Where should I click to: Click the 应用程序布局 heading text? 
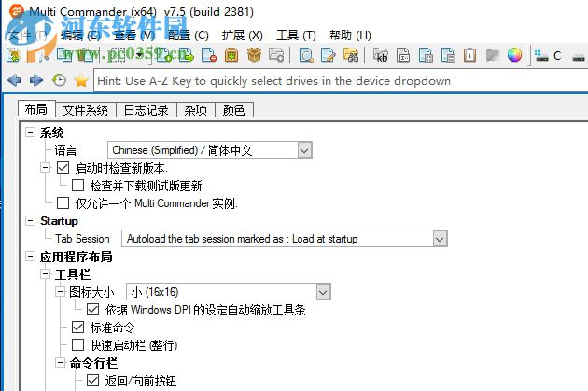(x=77, y=257)
